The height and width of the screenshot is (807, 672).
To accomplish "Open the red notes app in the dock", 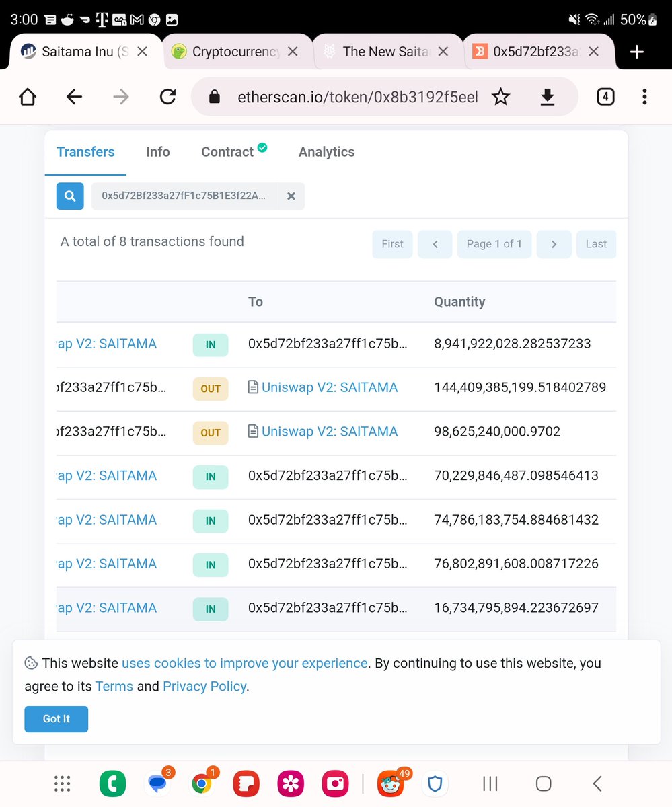I will tap(246, 783).
